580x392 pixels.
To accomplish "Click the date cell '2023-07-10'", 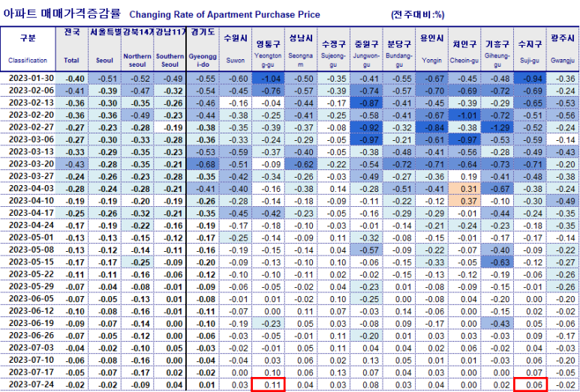I will [28, 360].
